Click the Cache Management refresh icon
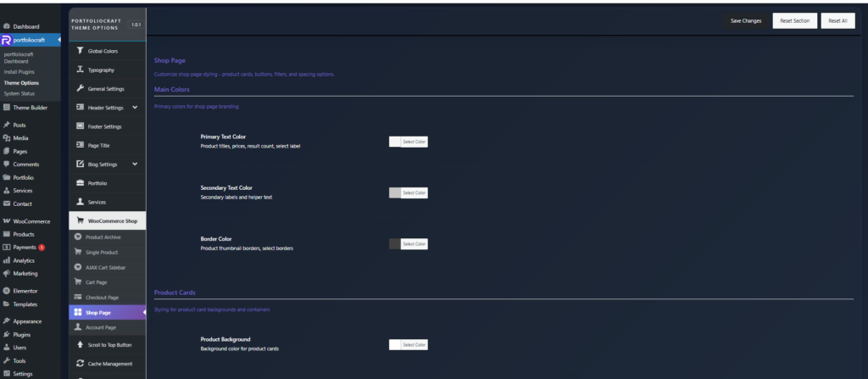Image resolution: width=868 pixels, height=379 pixels. [x=79, y=364]
